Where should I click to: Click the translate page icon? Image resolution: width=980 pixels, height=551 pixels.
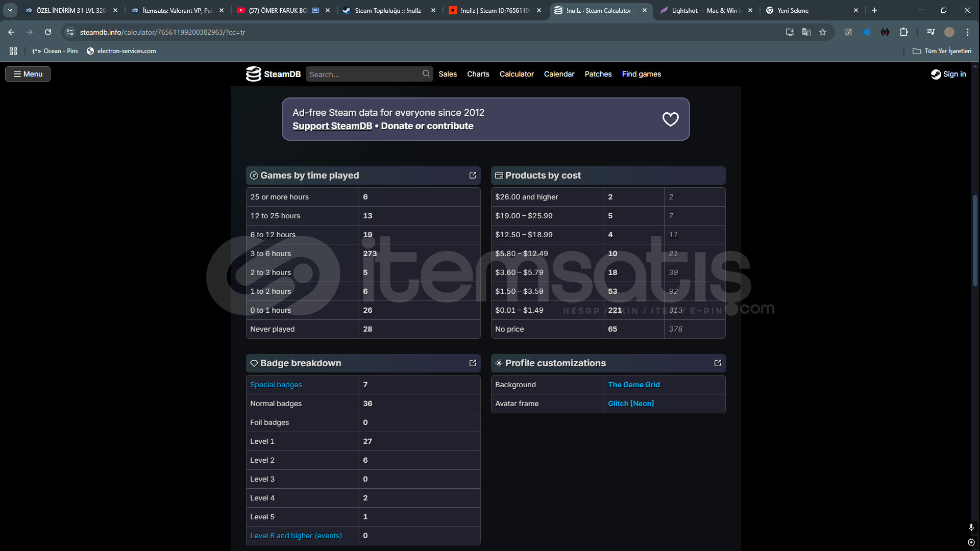(x=806, y=32)
